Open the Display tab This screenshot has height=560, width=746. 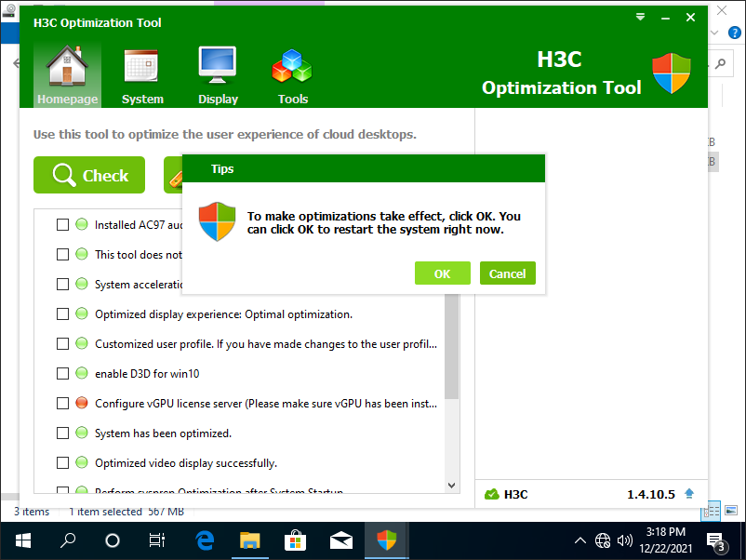tap(218, 76)
